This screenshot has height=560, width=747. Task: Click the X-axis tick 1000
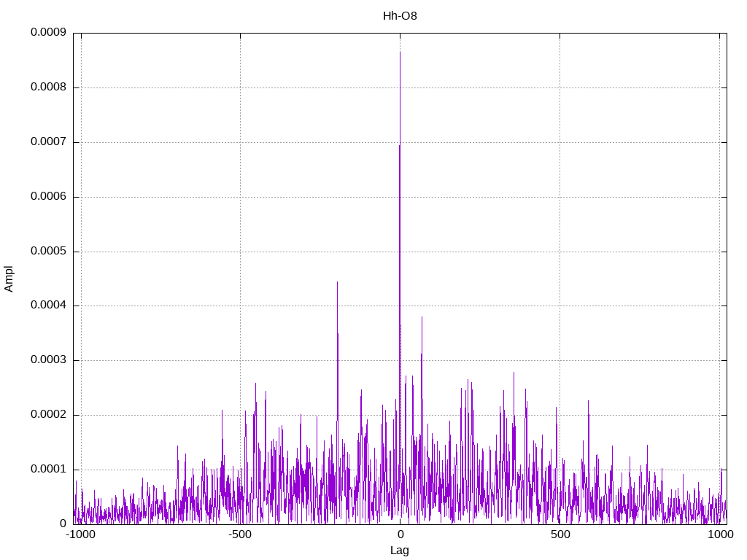(720, 534)
